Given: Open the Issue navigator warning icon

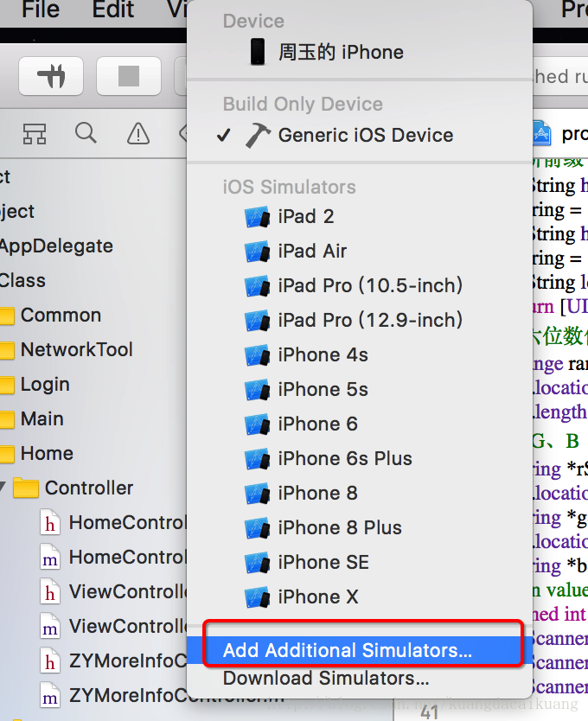Looking at the screenshot, I should [x=138, y=134].
